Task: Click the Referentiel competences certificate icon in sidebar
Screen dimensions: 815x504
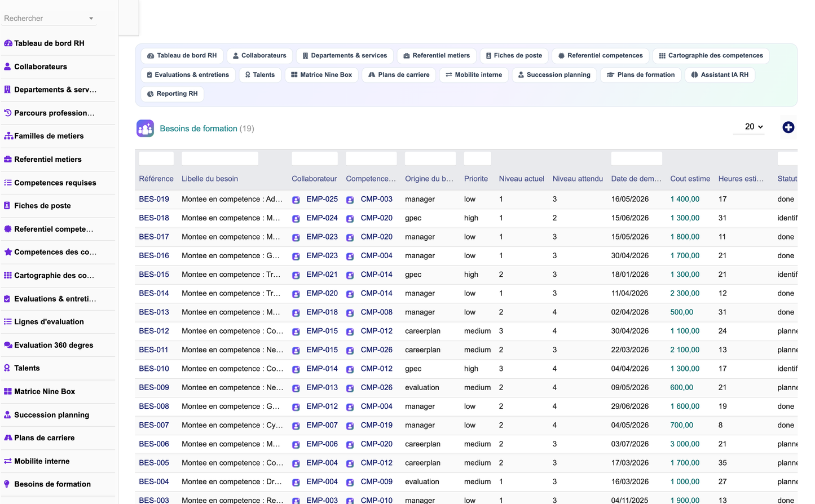Action: coord(8,229)
